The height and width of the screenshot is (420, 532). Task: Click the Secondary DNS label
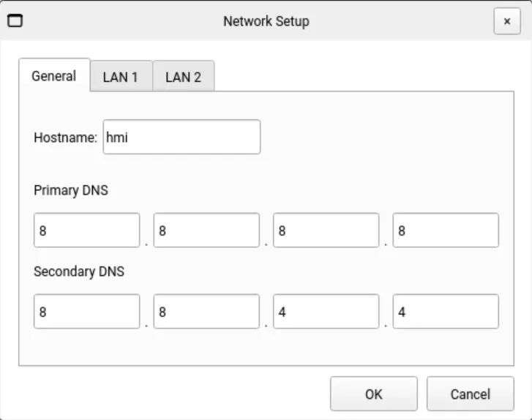[79, 271]
